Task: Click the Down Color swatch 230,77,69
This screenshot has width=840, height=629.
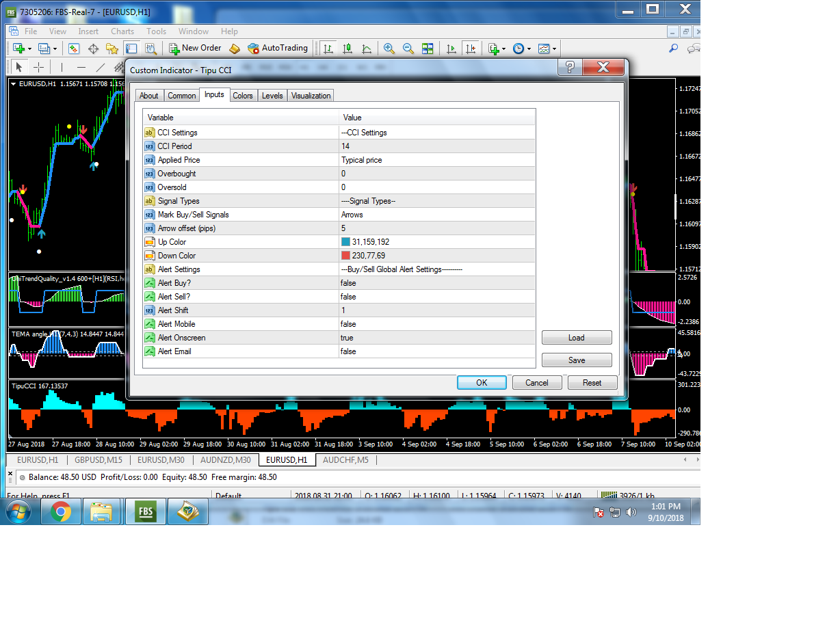Action: pos(345,256)
